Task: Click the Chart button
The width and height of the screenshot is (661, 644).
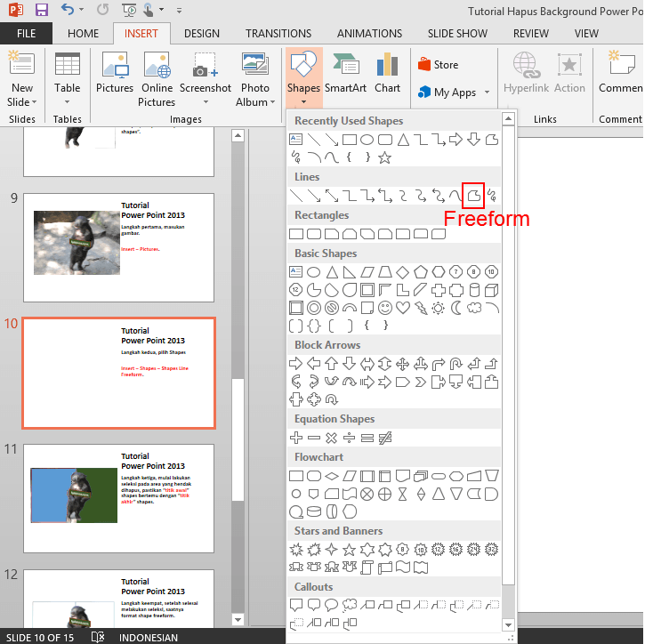Action: coord(387,72)
